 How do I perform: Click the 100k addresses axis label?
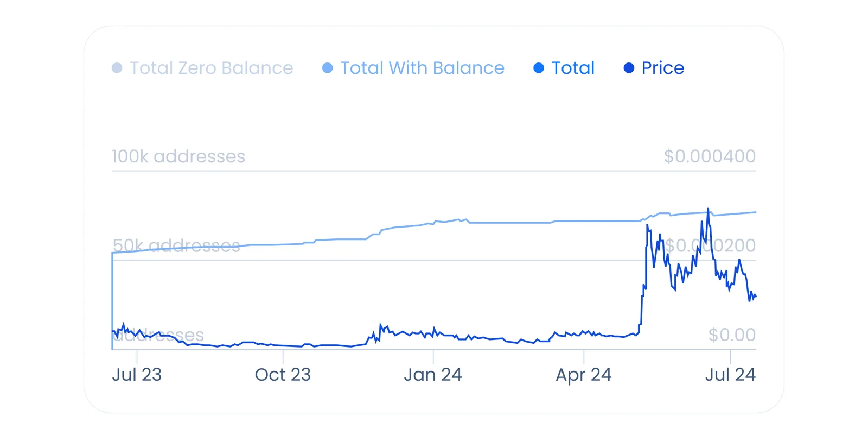coord(178,156)
